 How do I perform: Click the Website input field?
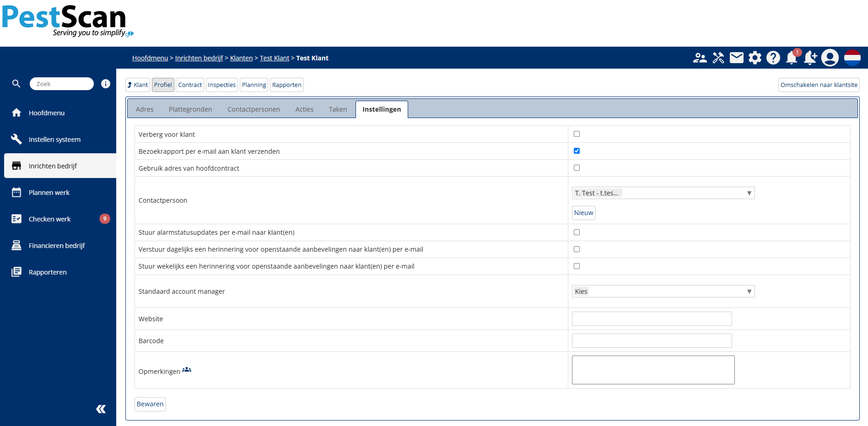tap(652, 319)
